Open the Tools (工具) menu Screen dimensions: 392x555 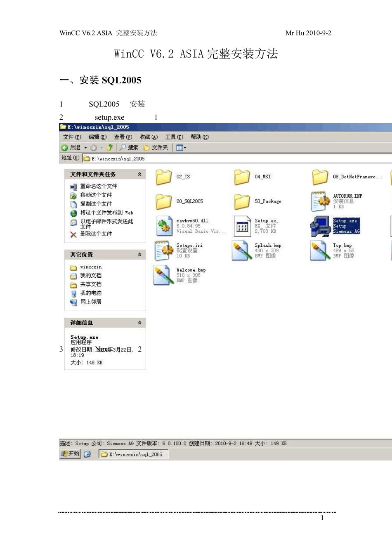174,137
